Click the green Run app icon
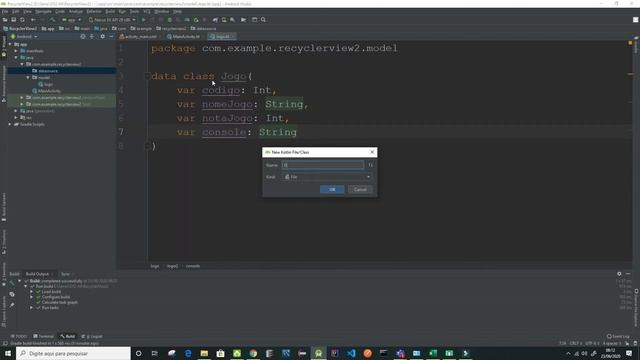This screenshot has width=640, height=360. [144, 20]
